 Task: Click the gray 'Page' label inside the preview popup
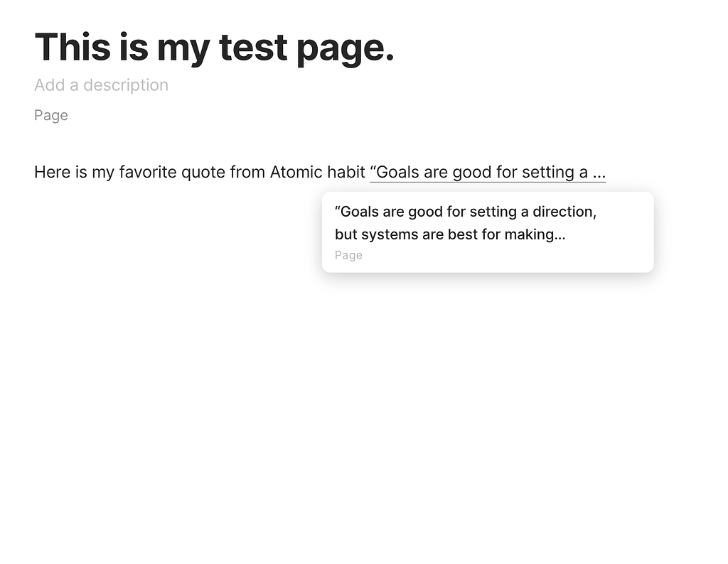coord(348,255)
